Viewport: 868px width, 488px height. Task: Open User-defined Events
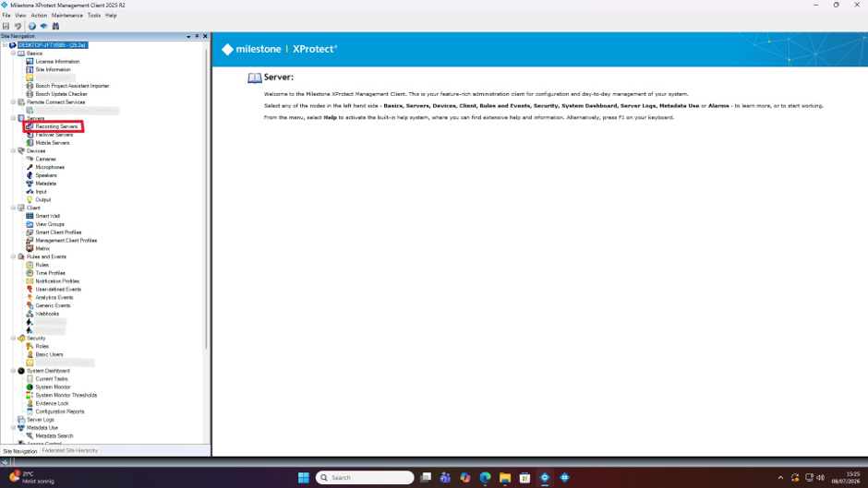click(x=58, y=290)
